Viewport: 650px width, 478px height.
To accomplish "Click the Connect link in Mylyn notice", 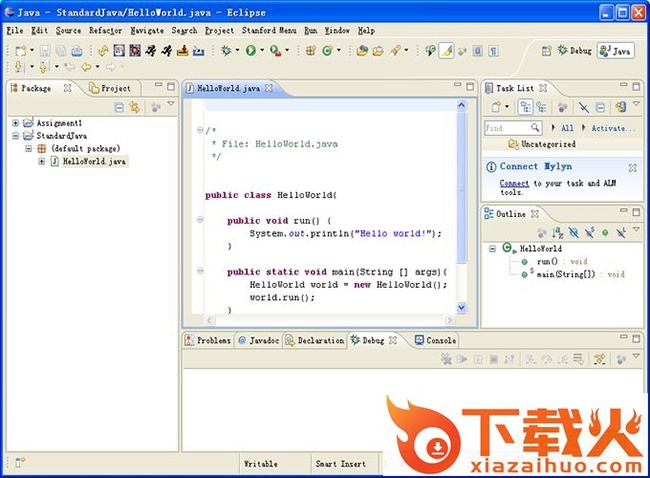I will point(514,183).
